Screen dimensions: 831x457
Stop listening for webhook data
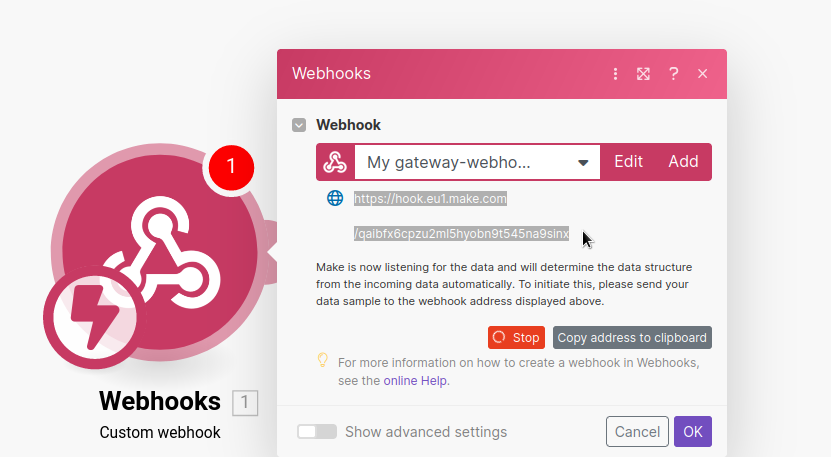[516, 338]
